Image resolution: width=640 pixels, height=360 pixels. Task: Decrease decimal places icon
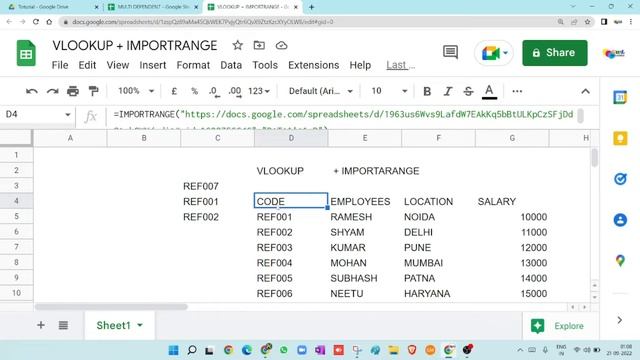tap(214, 92)
